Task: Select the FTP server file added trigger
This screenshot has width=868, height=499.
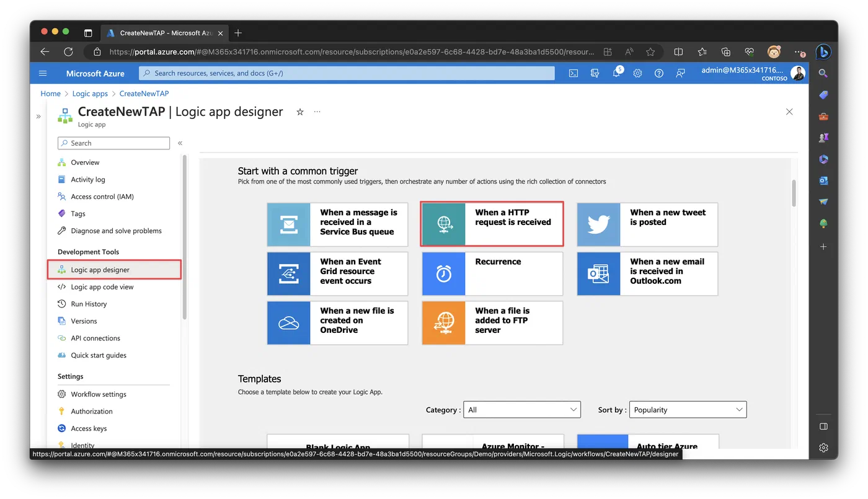Action: [492, 323]
